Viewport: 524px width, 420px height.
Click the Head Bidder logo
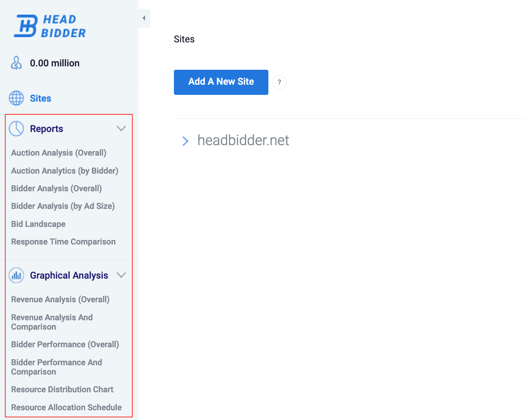pyautogui.click(x=50, y=26)
